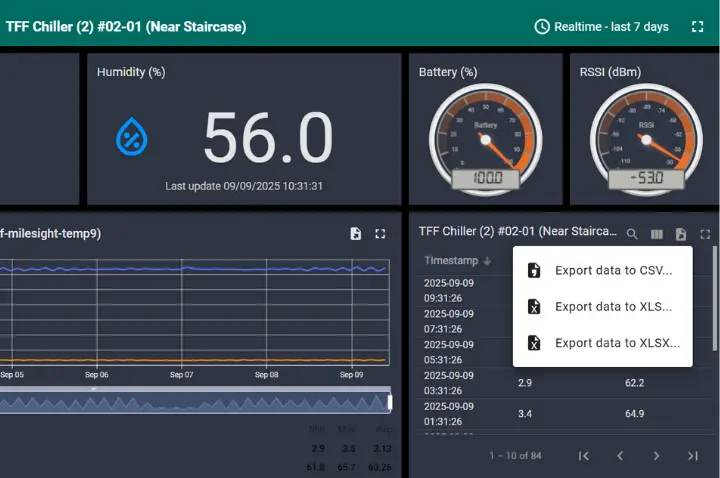Click the chart range navigator right handle
720x478 pixels.
(x=390, y=402)
